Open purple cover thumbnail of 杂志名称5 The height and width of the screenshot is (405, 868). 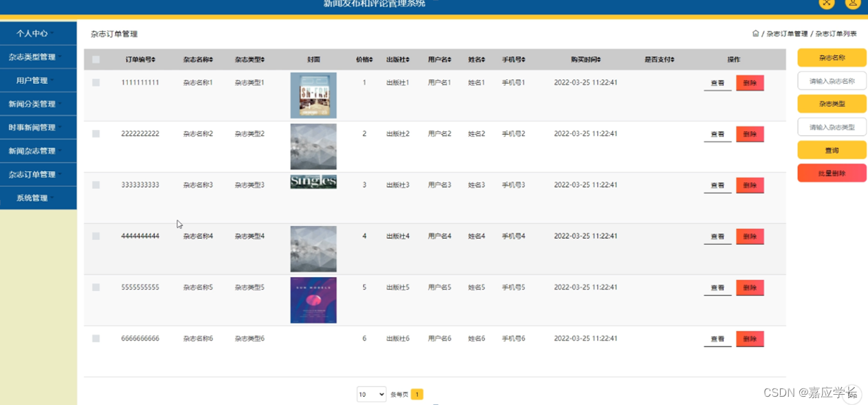coord(313,300)
